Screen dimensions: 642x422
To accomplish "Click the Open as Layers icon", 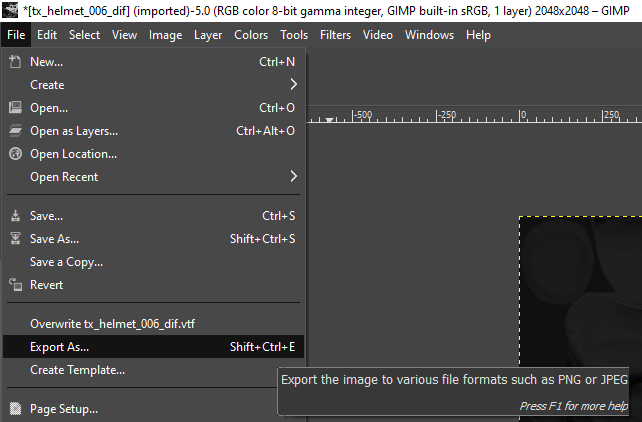I will [15, 131].
